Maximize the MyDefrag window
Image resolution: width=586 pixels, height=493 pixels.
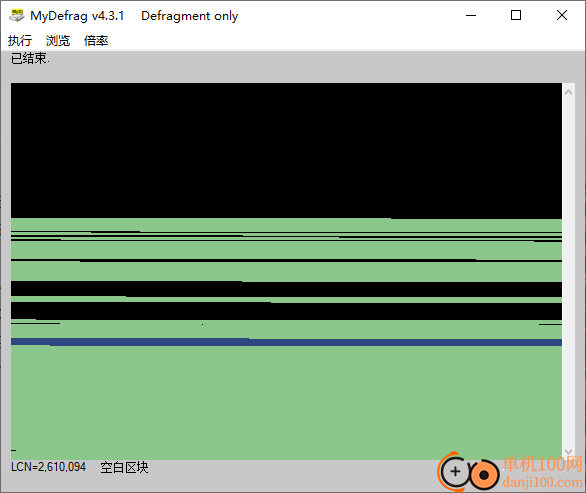(516, 15)
